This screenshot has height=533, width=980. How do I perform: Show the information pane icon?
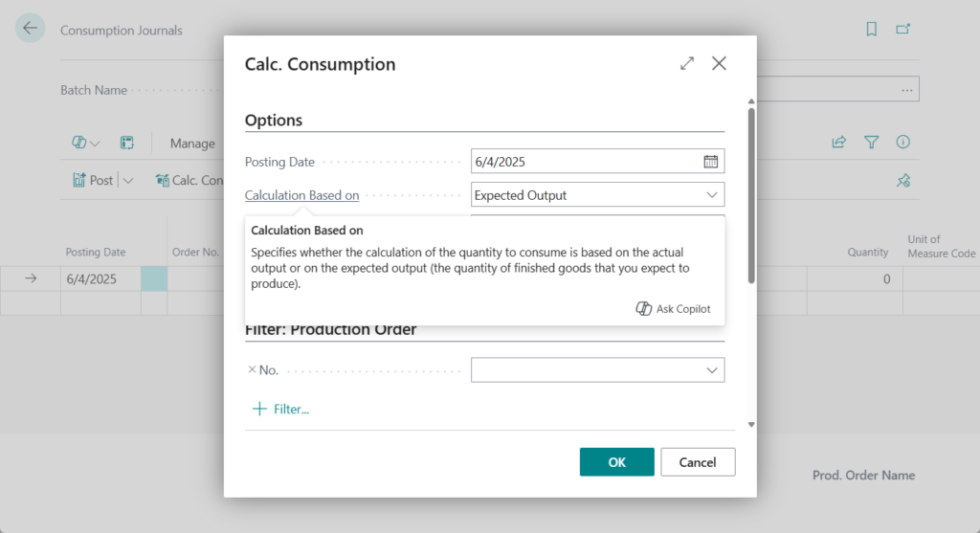[902, 143]
